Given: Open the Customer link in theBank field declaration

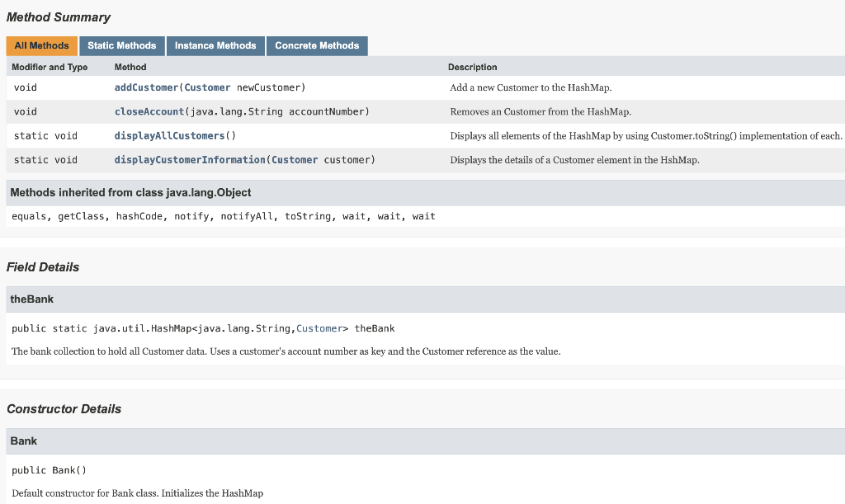Looking at the screenshot, I should (319, 327).
